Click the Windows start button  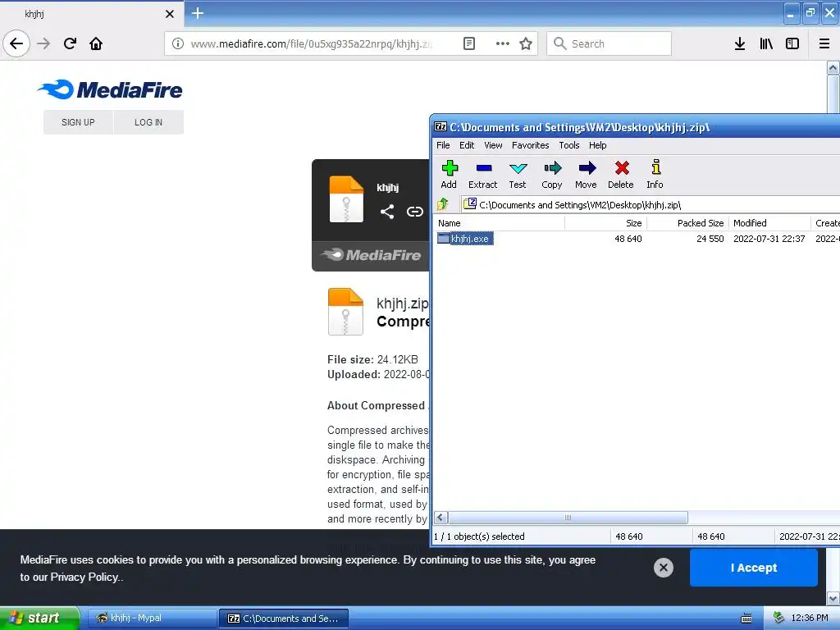39,618
